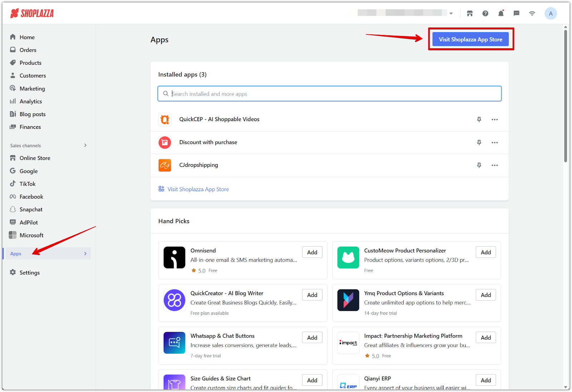Open AdPilot sales channel
Screen dimensions: 572x392
click(29, 223)
